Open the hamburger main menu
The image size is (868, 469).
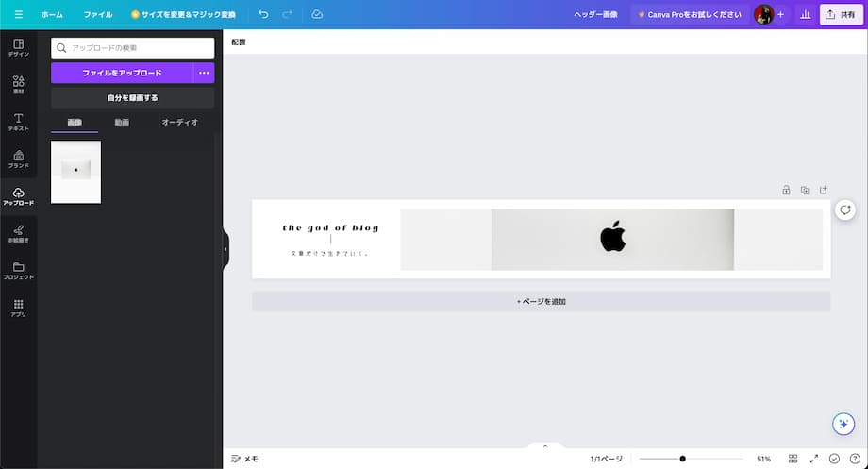coord(19,14)
